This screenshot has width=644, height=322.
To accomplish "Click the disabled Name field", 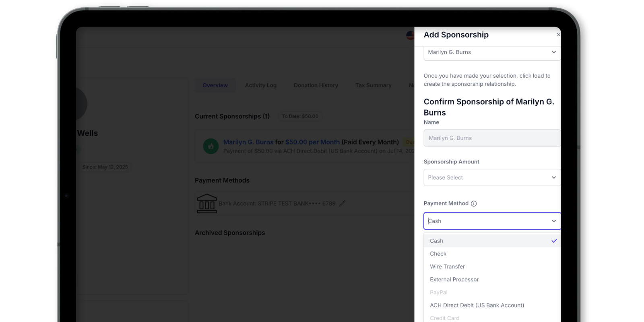I will (x=492, y=138).
